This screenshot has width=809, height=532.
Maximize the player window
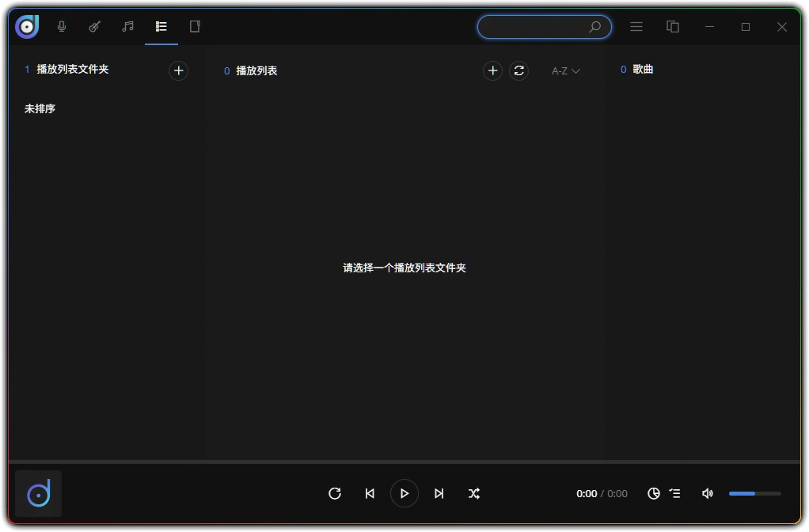pyautogui.click(x=746, y=27)
